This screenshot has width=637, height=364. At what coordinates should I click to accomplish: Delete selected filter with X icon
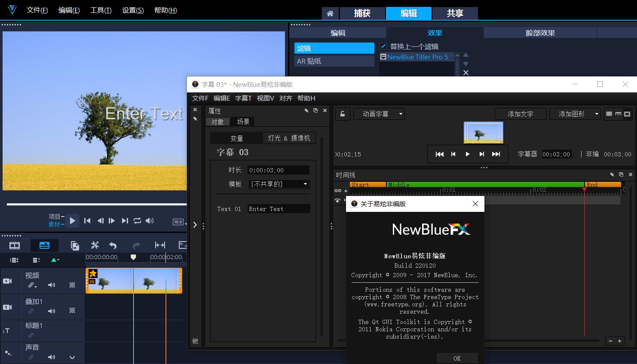click(466, 73)
